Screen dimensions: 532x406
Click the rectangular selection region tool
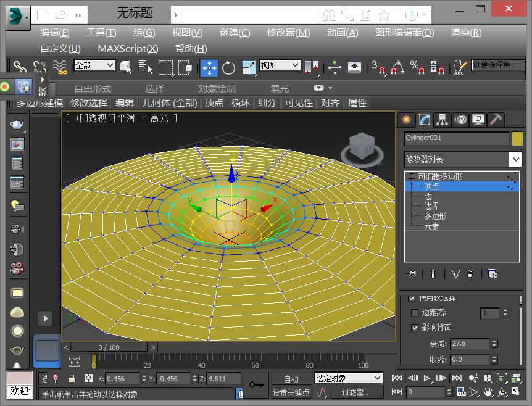(x=166, y=67)
